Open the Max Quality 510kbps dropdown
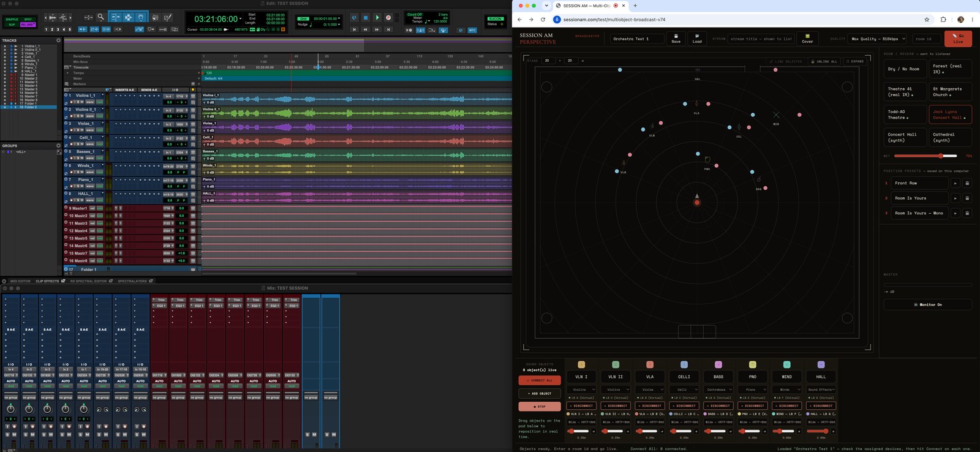This screenshot has height=452, width=980. [x=878, y=39]
